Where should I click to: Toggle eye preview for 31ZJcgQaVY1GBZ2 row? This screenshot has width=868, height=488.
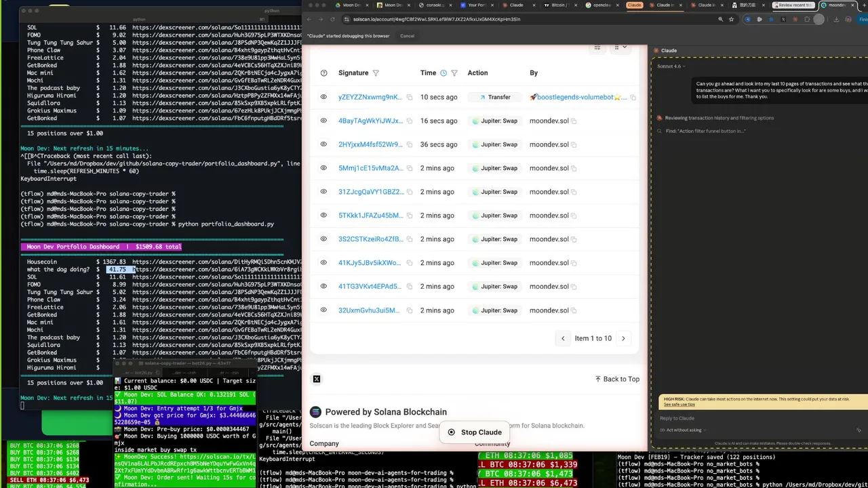pos(323,192)
